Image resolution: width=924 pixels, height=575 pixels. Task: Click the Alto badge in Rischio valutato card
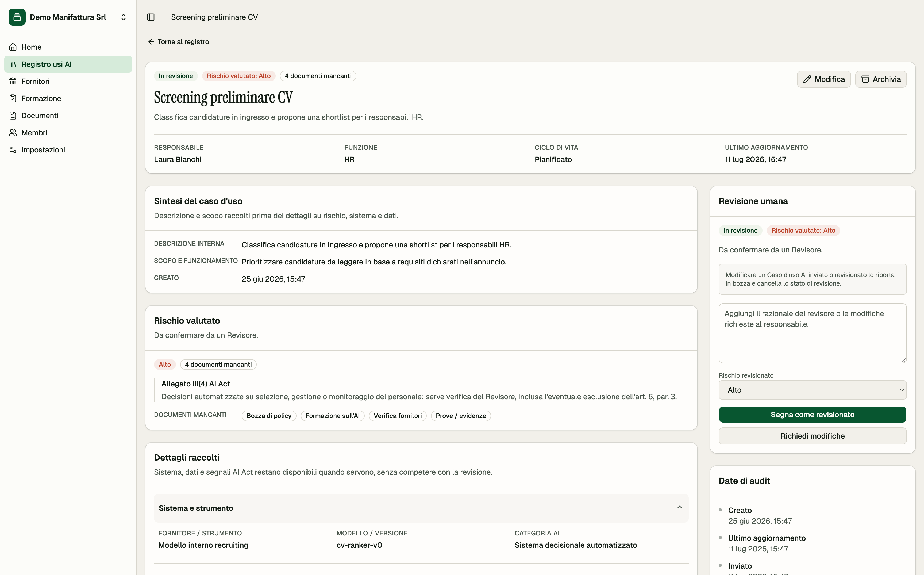click(x=165, y=364)
